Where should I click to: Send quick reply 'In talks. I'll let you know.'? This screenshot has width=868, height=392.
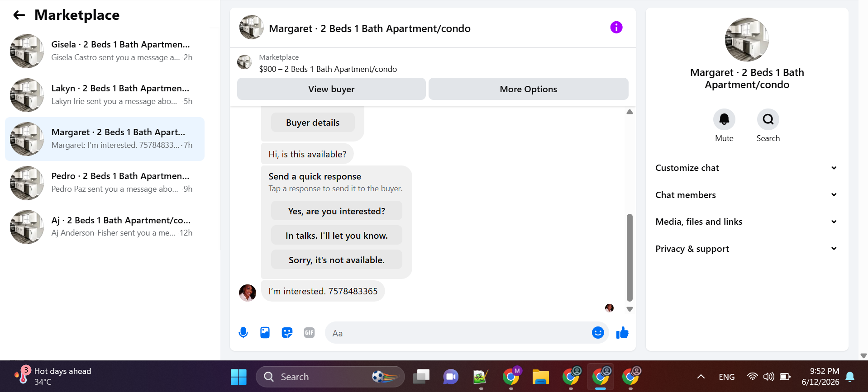336,236
